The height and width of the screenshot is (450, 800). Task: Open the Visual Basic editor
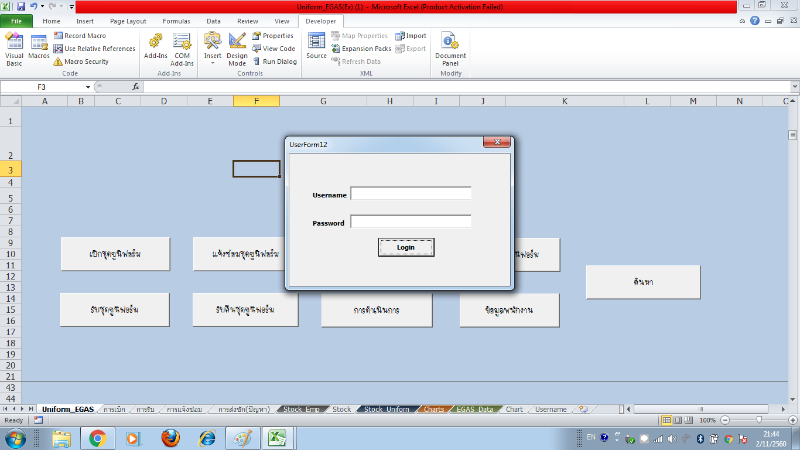[x=14, y=46]
